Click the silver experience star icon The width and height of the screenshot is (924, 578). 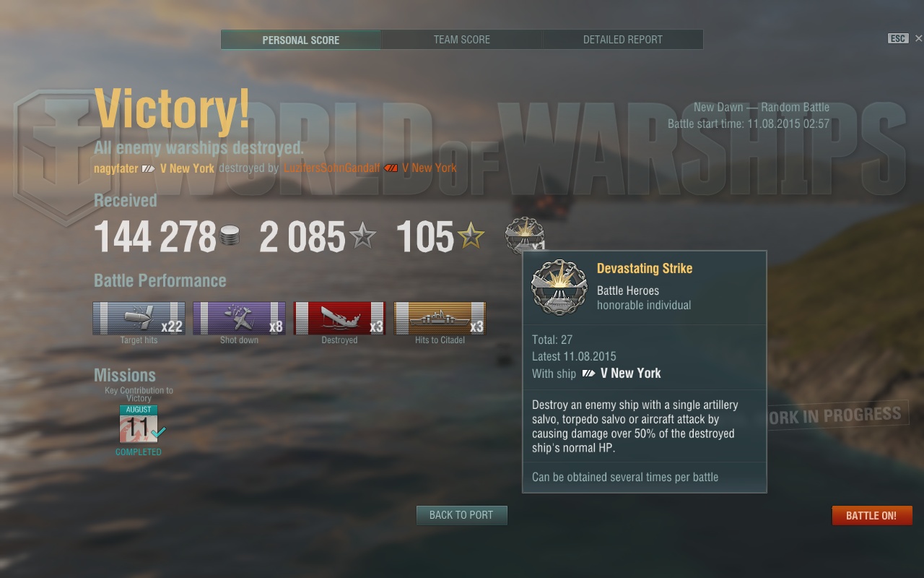coord(362,236)
